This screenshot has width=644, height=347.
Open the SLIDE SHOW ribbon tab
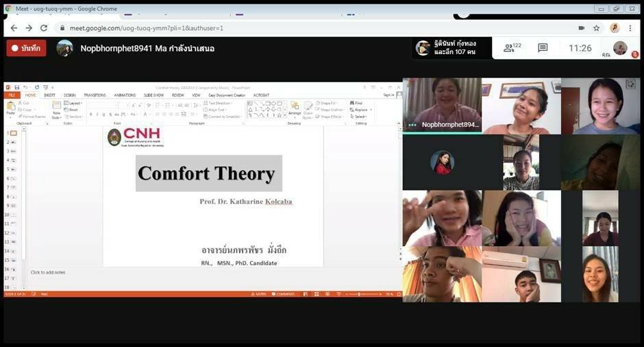153,95
